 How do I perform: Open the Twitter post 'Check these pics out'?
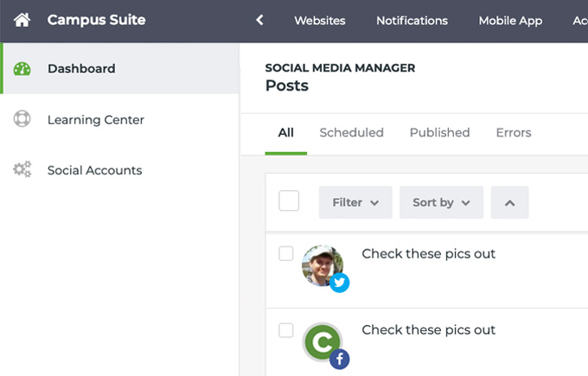(x=428, y=254)
